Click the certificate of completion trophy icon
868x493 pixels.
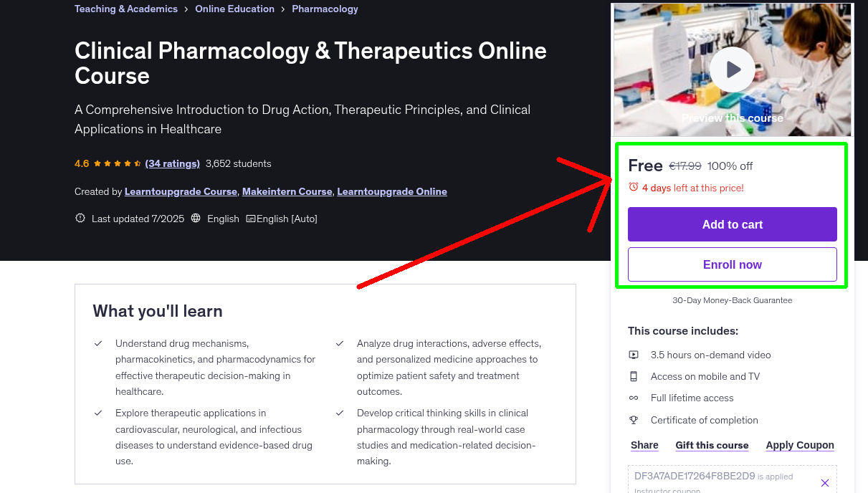pos(634,420)
